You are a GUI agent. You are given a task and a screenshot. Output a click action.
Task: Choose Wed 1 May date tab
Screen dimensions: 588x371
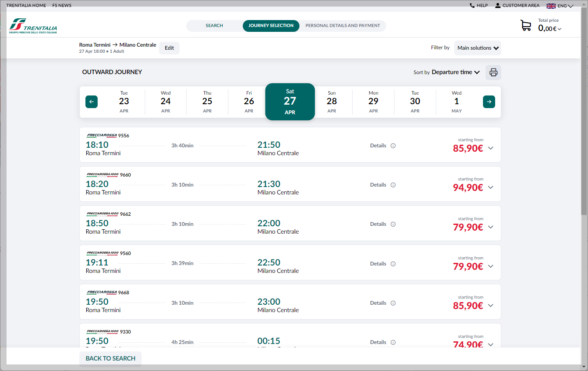point(456,102)
